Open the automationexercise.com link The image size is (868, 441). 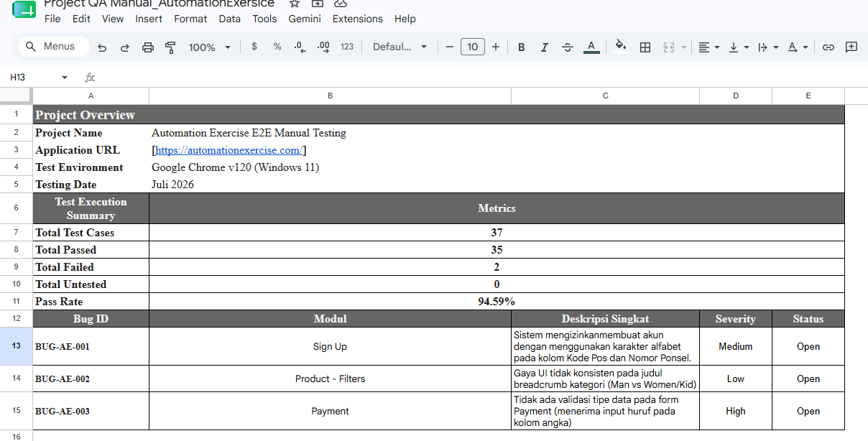(x=229, y=150)
